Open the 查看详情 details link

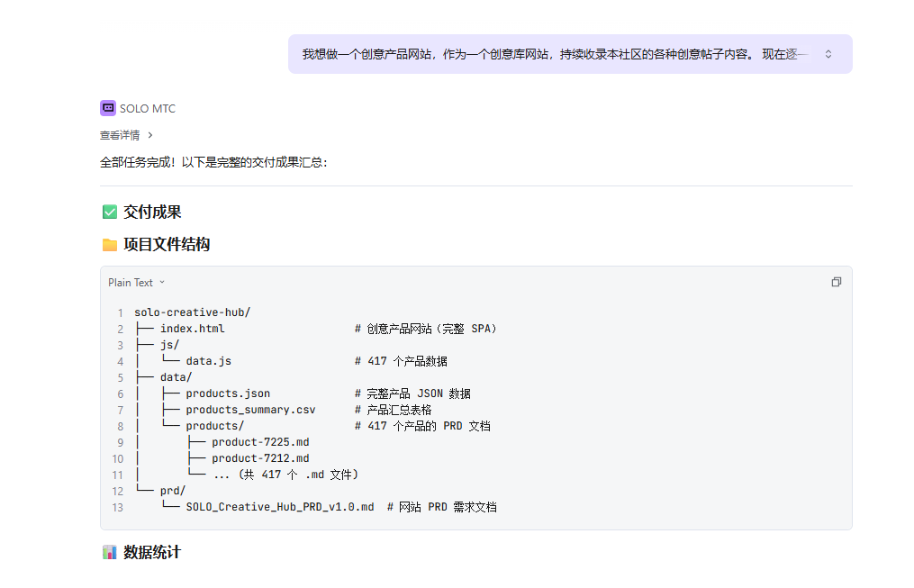120,135
